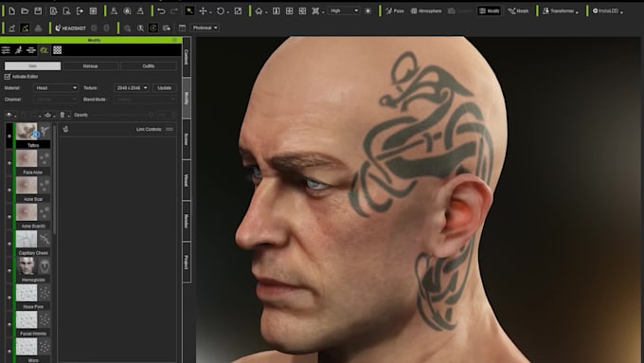The height and width of the screenshot is (363, 644).
Task: Undo the last action
Action: pos(161,11)
